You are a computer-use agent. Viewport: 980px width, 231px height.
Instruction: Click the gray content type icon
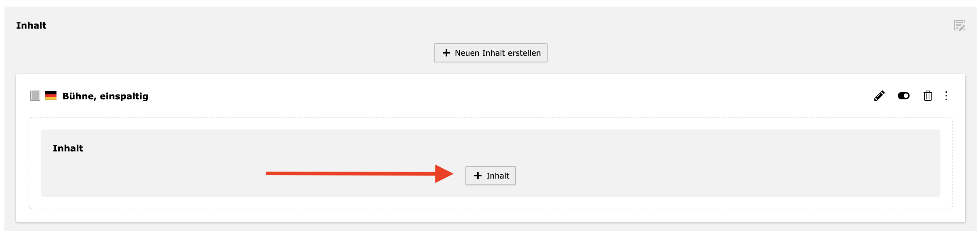[35, 96]
